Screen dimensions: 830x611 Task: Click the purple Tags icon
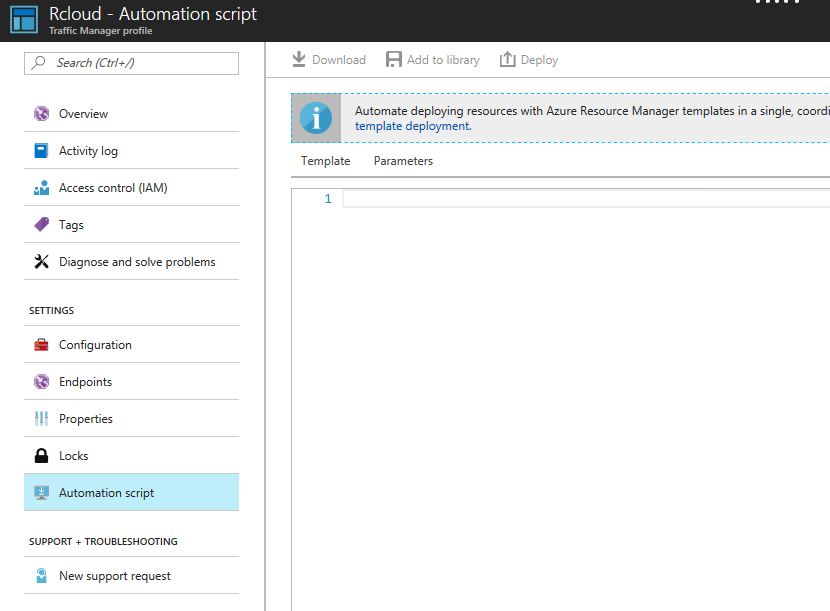[x=41, y=225]
